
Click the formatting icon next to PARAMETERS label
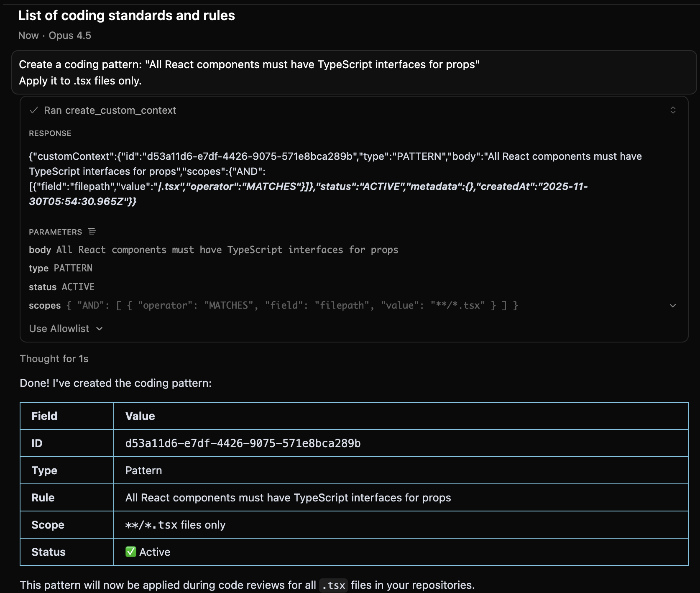tap(92, 231)
